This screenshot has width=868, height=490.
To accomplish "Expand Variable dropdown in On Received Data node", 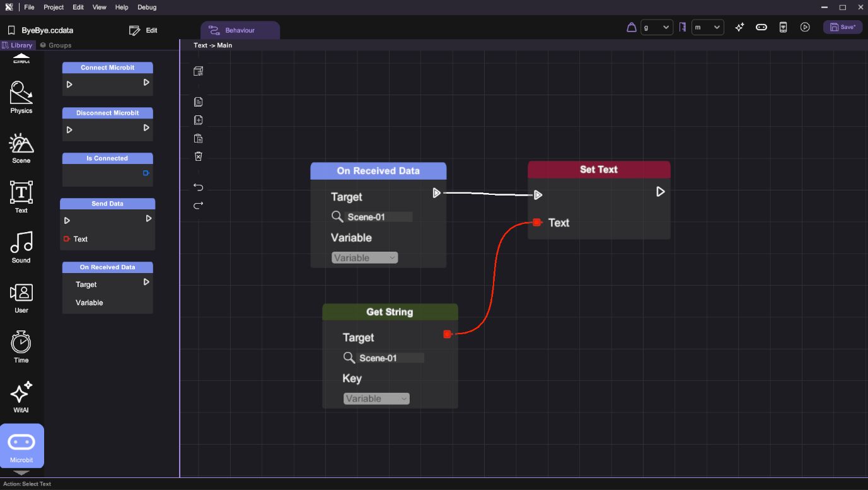I will pos(364,258).
